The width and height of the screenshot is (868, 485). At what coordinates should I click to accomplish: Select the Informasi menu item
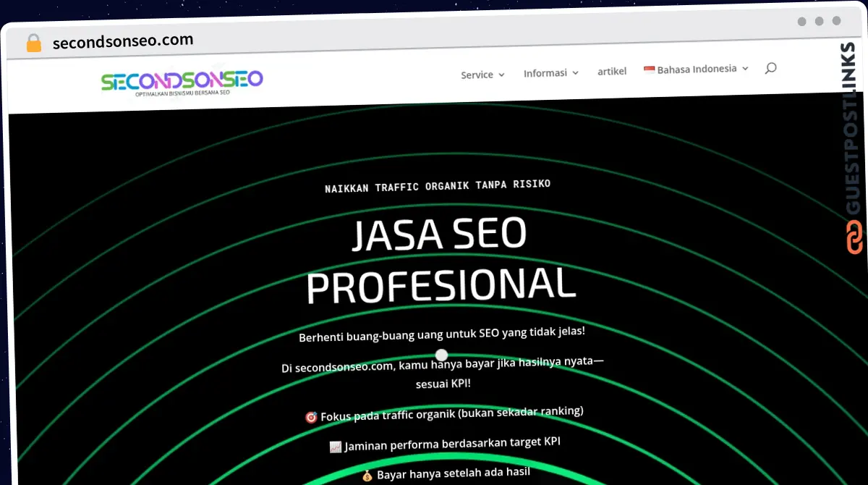tap(545, 72)
